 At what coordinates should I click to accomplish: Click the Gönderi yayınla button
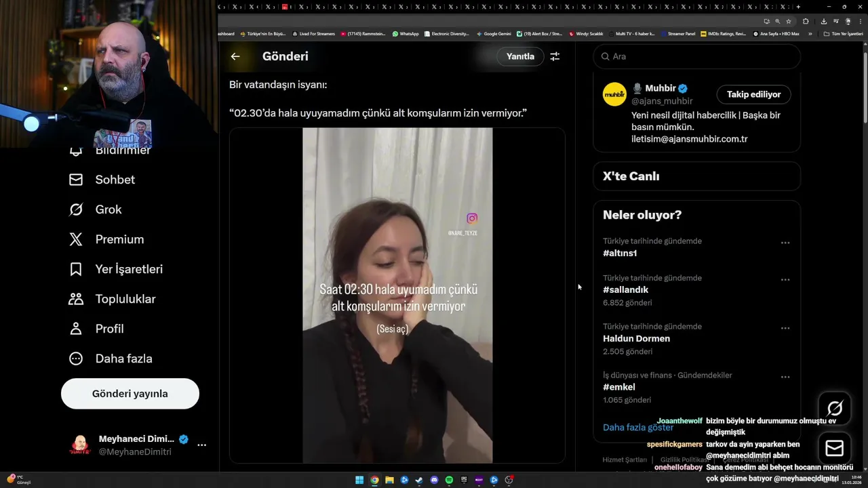pos(130,394)
